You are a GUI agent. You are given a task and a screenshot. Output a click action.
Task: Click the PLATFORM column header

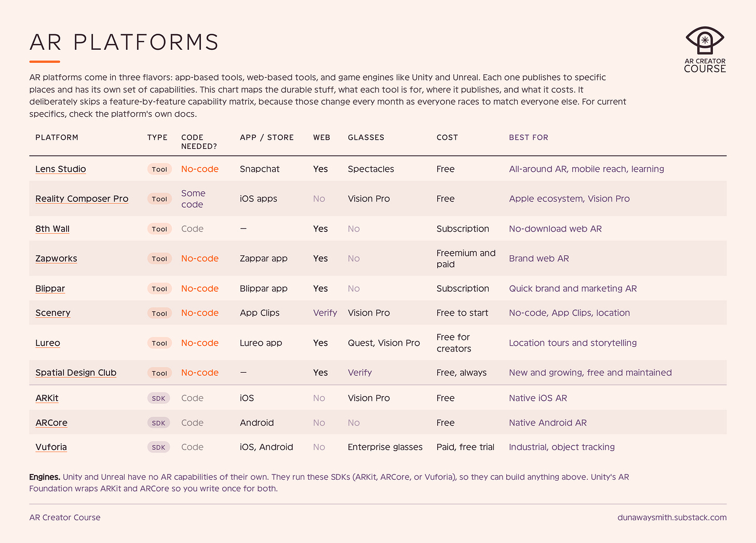point(57,138)
